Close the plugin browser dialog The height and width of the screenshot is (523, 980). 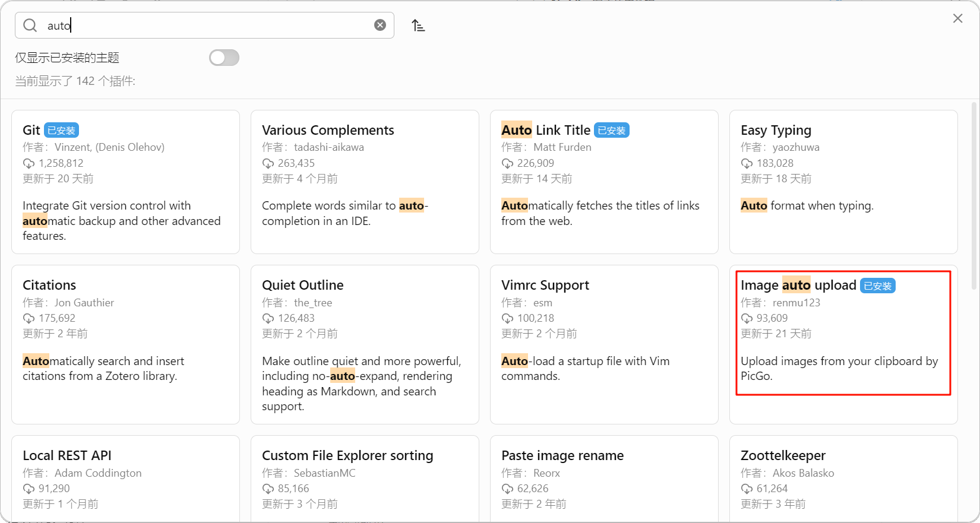point(957,18)
